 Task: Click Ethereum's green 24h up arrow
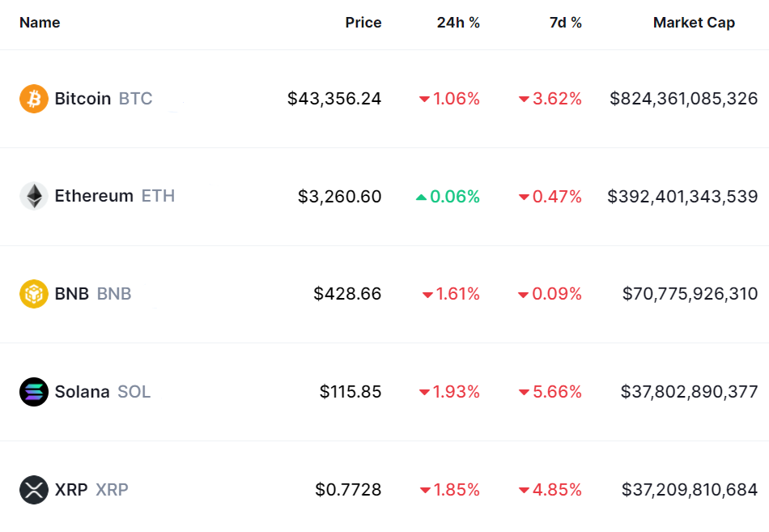421,197
